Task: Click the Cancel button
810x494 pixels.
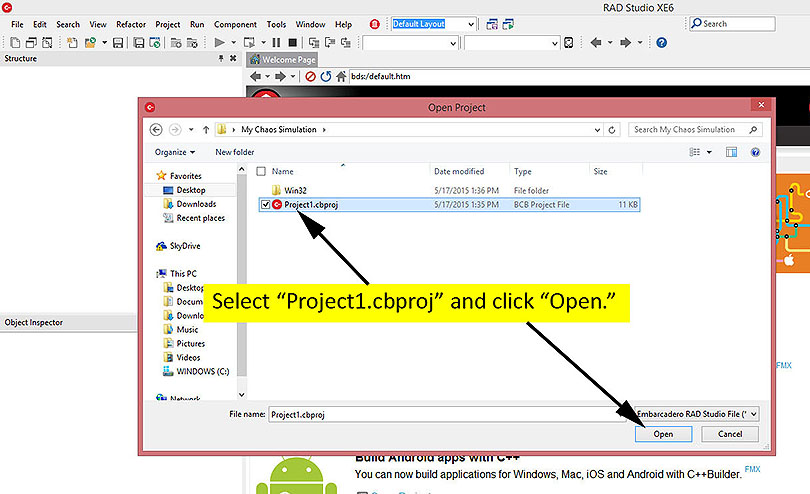Action: point(730,434)
